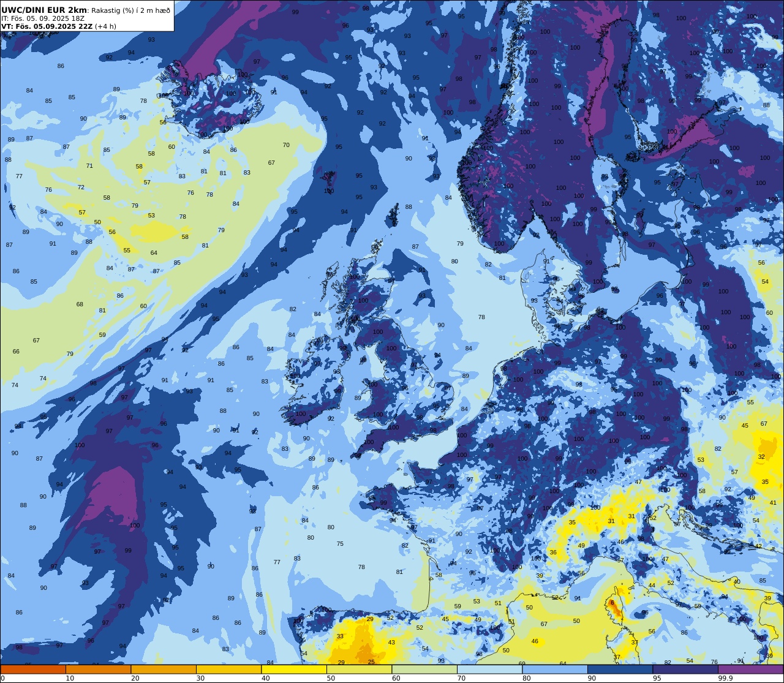Select the 90–95 dark blue legend swatch
Viewport: 784px width, 683px height.
(x=620, y=669)
